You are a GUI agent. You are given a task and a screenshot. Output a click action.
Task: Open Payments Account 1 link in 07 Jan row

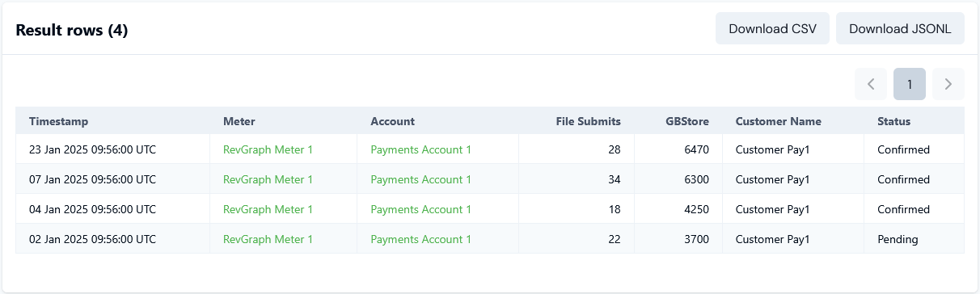[x=420, y=179]
